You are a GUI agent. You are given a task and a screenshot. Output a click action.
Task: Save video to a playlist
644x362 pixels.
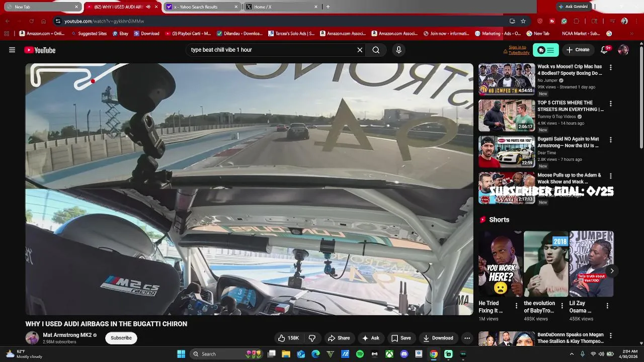pos(401,338)
